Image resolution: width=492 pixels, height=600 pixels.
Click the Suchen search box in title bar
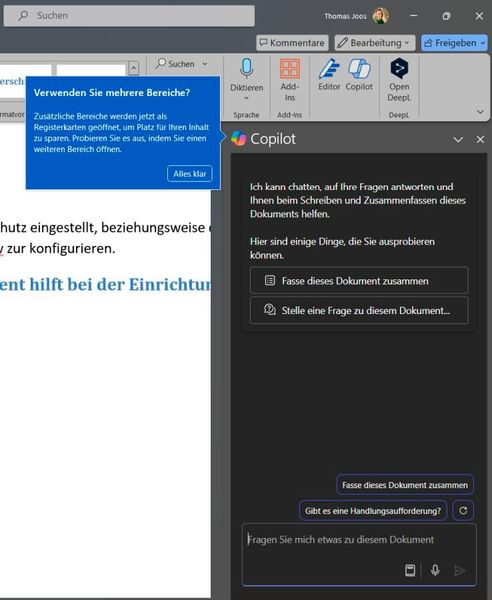click(129, 16)
